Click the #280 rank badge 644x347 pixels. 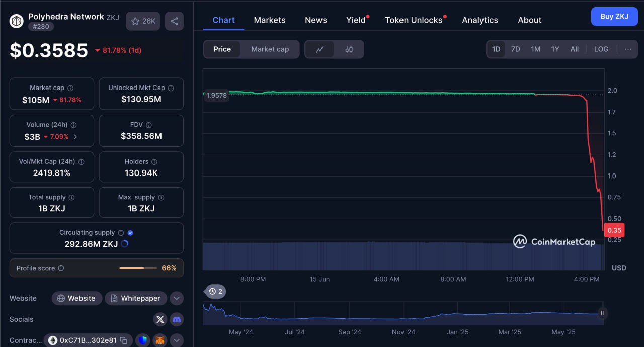point(41,26)
